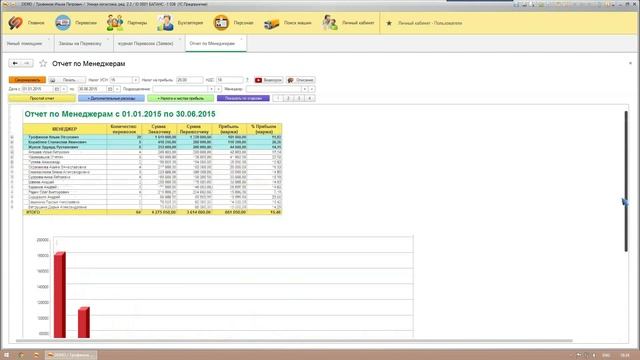The height and width of the screenshot is (360, 640).
Task: Click the tallest red chart bar
Action: pyautogui.click(x=60, y=295)
